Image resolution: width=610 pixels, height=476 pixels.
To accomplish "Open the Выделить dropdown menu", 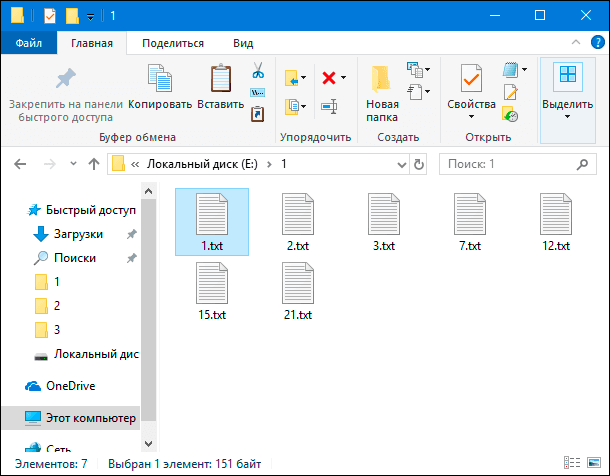I will [568, 100].
